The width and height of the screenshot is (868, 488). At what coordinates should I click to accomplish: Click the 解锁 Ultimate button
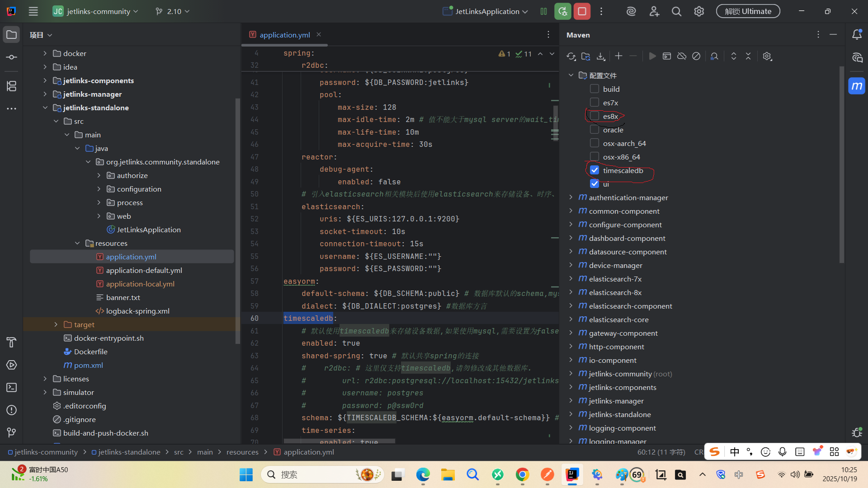[748, 11]
